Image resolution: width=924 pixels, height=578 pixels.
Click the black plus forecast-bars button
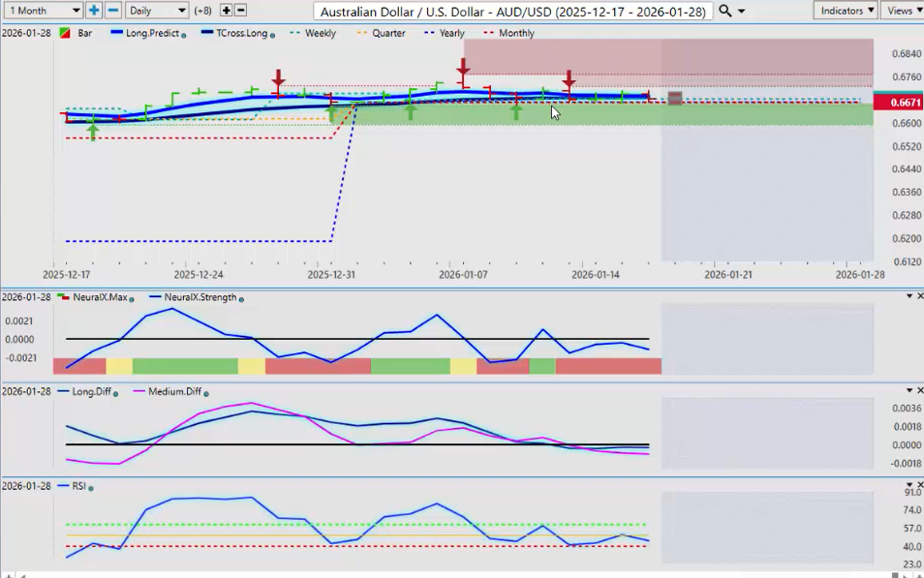tap(226, 10)
